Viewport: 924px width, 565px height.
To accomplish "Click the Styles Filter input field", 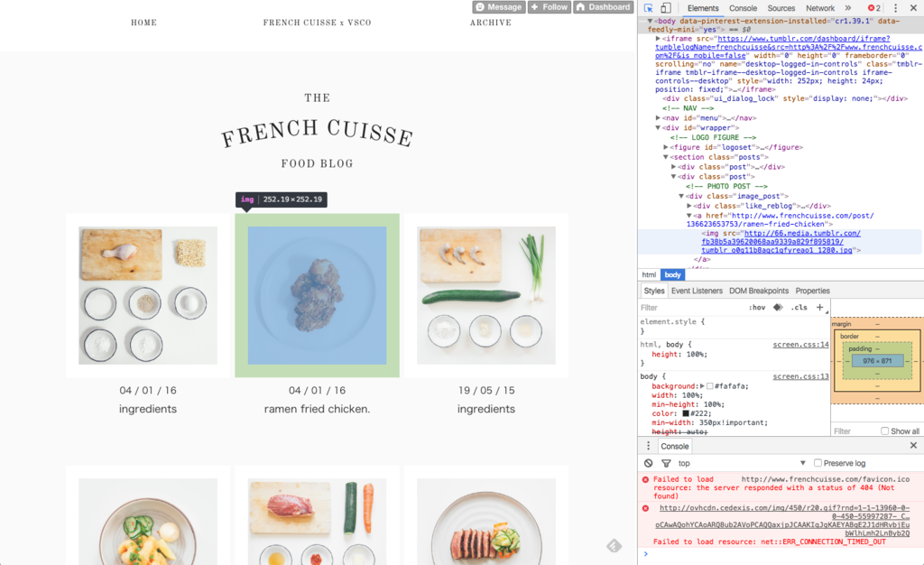I will (692, 308).
